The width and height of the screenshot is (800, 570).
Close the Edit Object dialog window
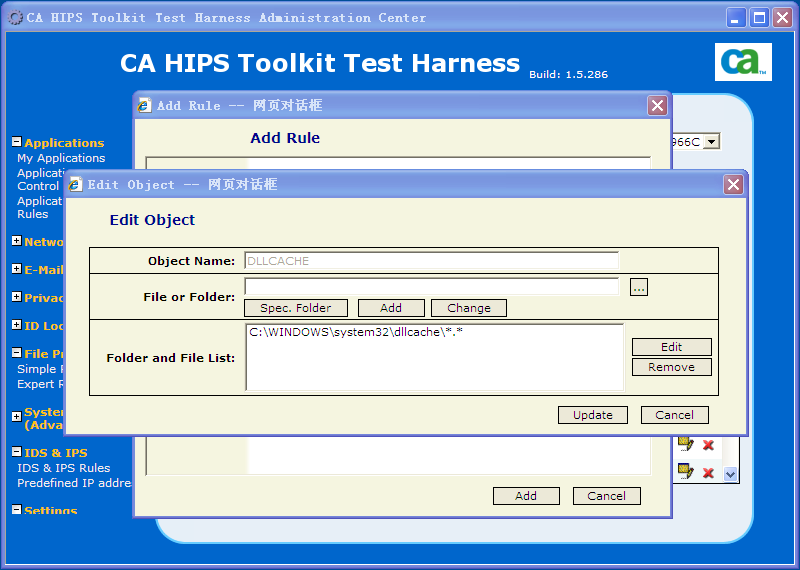[733, 185]
